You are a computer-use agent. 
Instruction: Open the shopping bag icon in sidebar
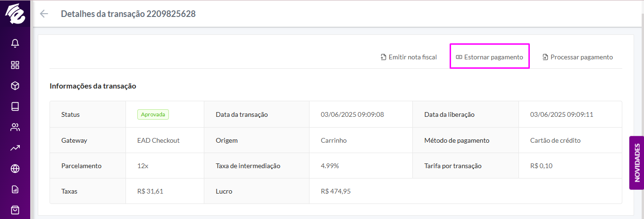(x=15, y=210)
